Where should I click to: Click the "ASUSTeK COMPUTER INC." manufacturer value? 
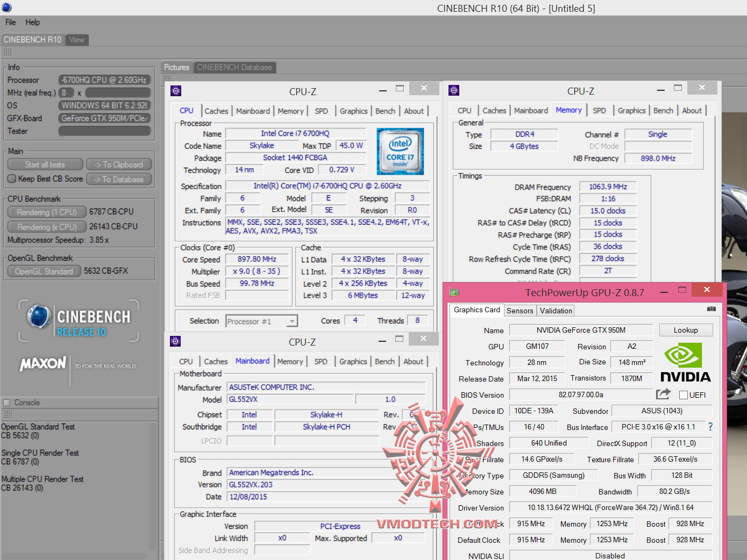coord(326,387)
